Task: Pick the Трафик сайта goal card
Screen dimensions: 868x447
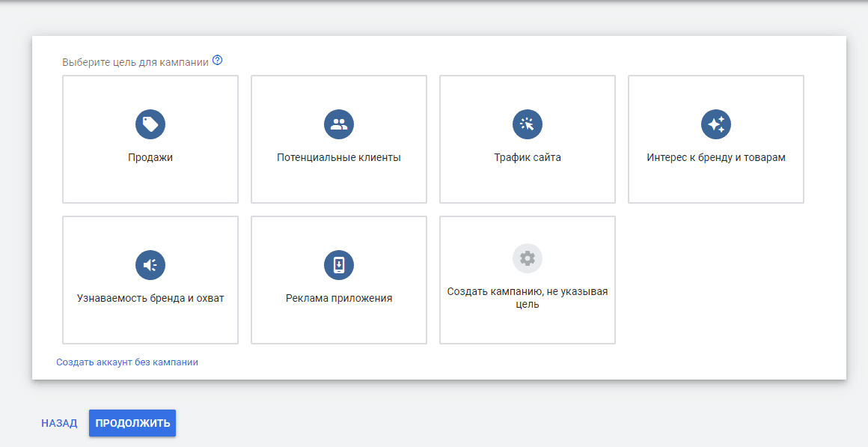Action: click(x=528, y=139)
